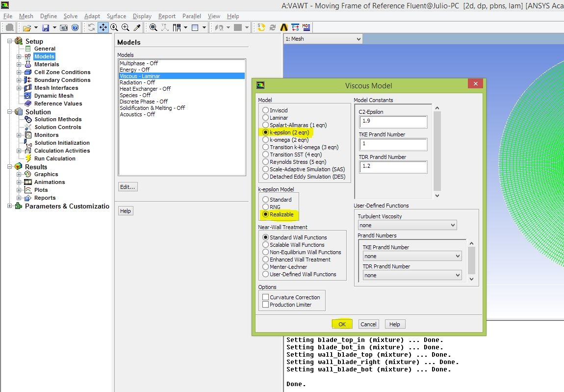Open the TKE Prandtl Number UDF dropdown
The height and width of the screenshot is (392, 564).
tap(412, 256)
